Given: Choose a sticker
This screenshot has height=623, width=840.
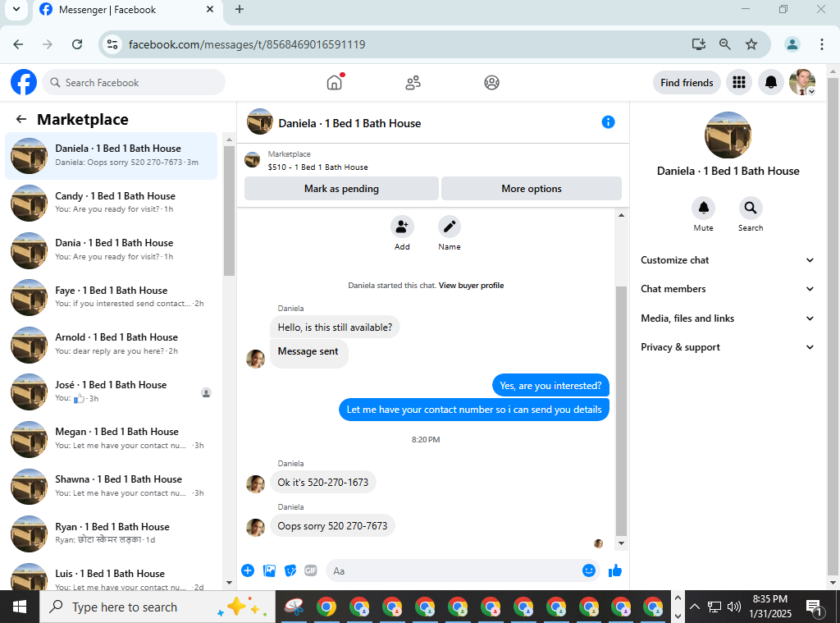Looking at the screenshot, I should pos(290,570).
